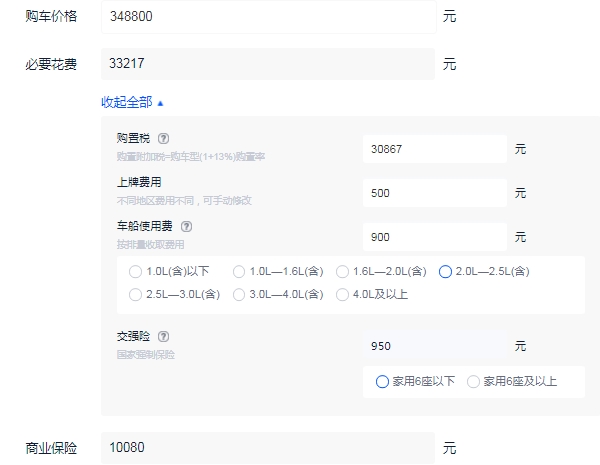
Task: Select 1.0L(含)以下 displacement option
Action: click(x=136, y=272)
